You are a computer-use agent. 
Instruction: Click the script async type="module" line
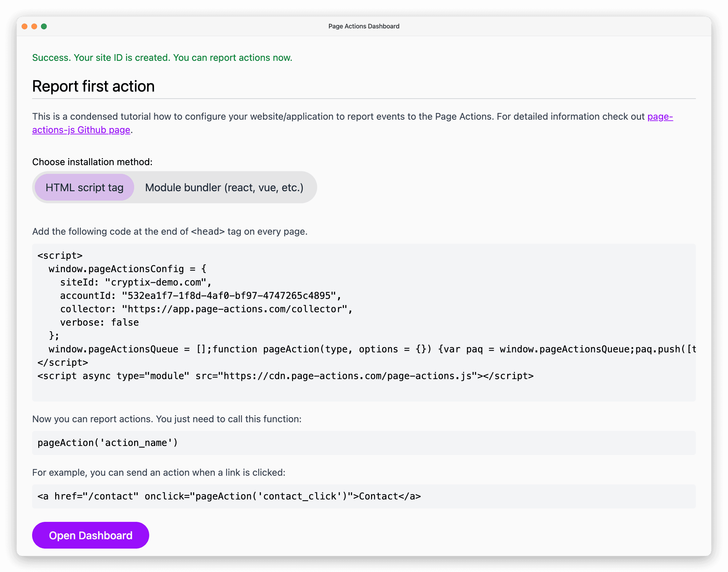coord(286,376)
